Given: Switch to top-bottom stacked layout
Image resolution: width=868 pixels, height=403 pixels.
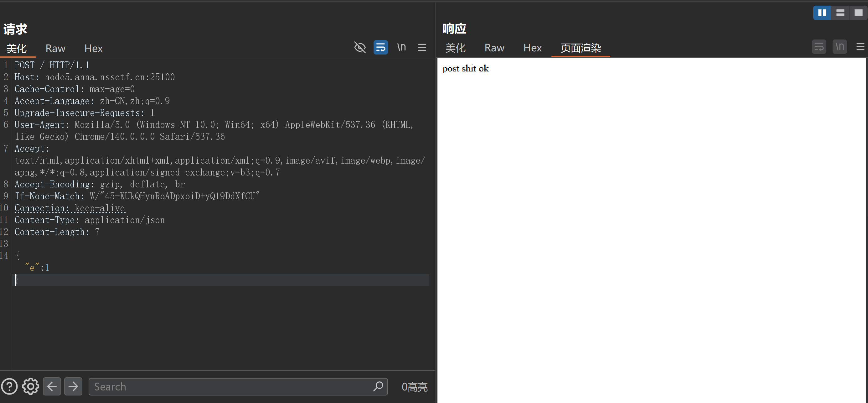Looking at the screenshot, I should coord(840,13).
